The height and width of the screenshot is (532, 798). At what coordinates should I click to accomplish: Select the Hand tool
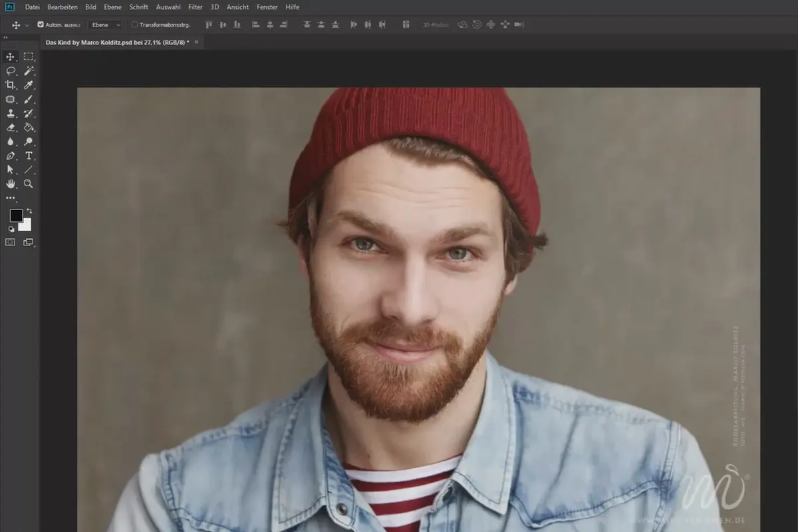11,184
